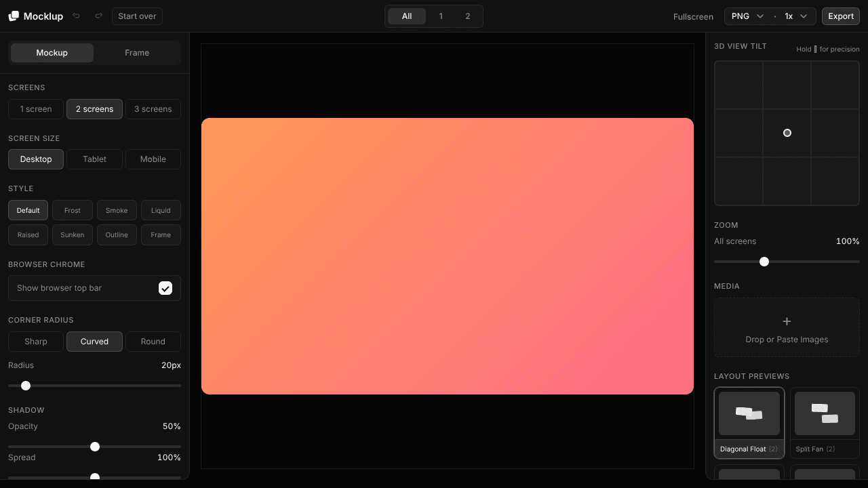Switch to the Frame tab
Viewport: 868px width, 488px height.
click(137, 53)
